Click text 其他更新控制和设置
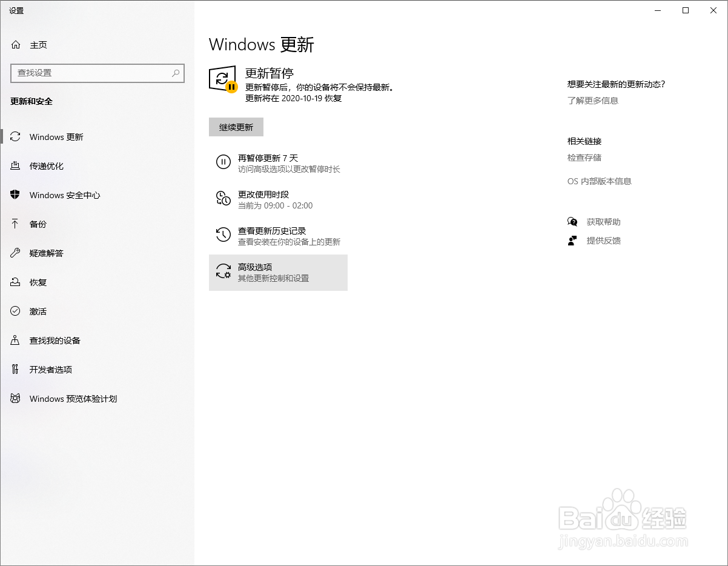This screenshot has width=728, height=566. [x=273, y=278]
